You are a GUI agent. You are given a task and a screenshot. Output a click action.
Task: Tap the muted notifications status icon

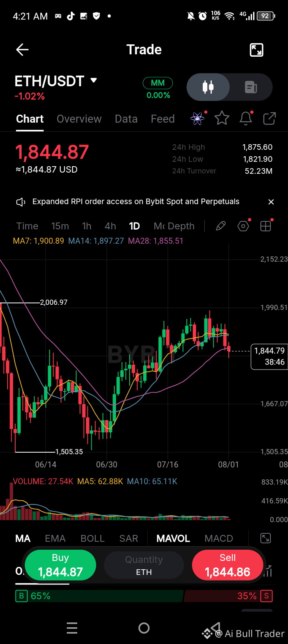(191, 16)
